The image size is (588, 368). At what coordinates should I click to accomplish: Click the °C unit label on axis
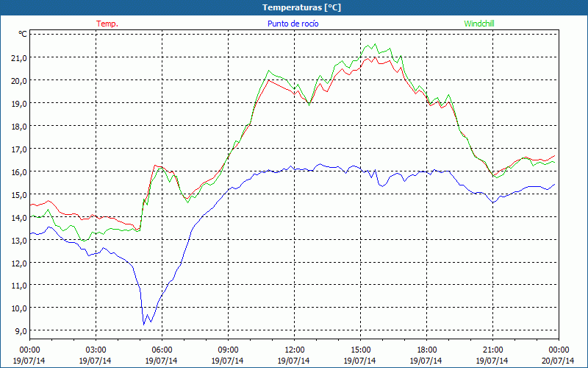(x=23, y=34)
